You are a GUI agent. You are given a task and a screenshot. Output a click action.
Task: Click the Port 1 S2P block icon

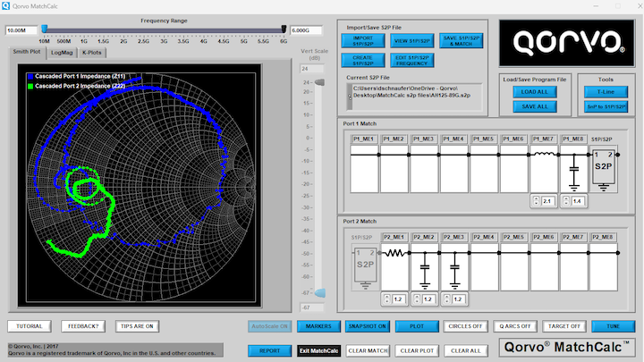coord(604,169)
